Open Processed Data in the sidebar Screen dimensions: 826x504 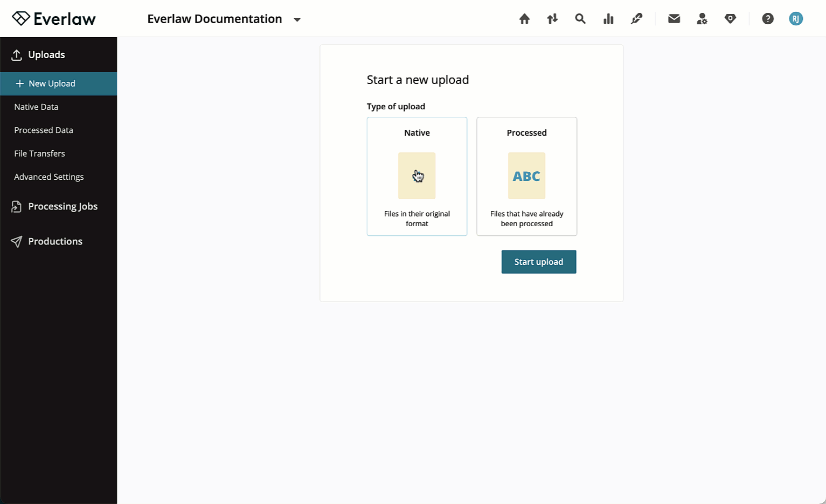tap(44, 130)
